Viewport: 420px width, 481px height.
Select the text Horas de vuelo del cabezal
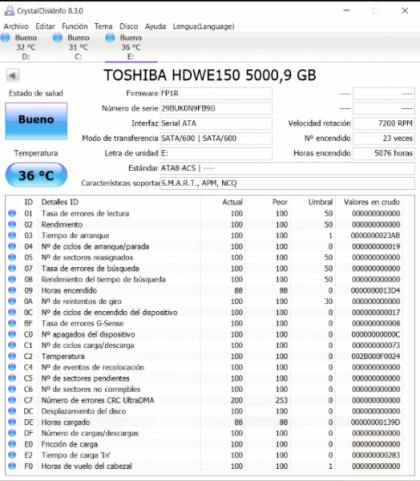pyautogui.click(x=87, y=466)
